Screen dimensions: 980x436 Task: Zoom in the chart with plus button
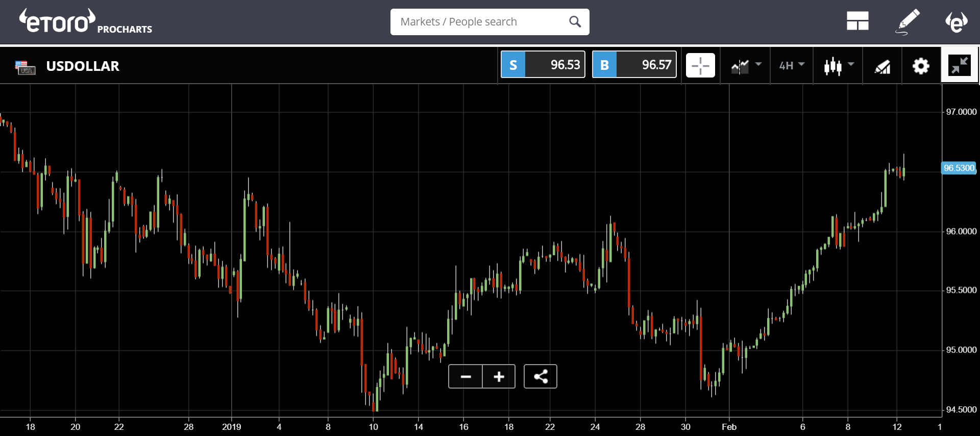click(x=499, y=377)
